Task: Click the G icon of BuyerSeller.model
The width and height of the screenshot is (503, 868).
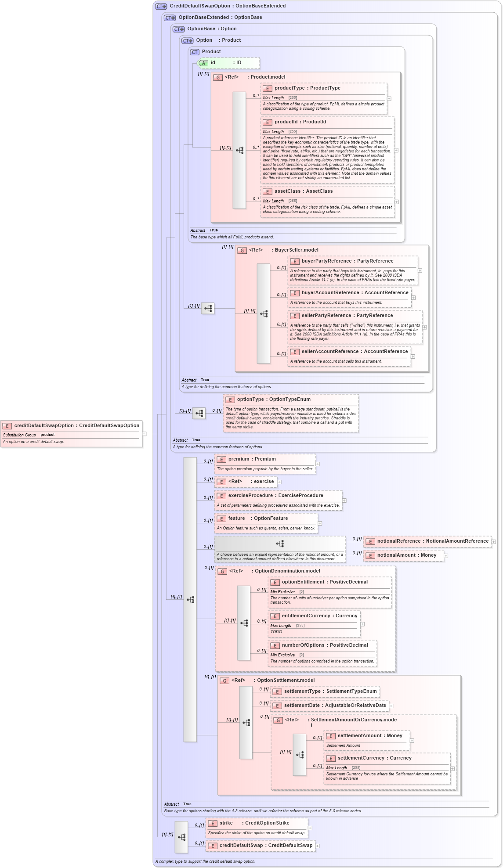Action: tap(242, 251)
